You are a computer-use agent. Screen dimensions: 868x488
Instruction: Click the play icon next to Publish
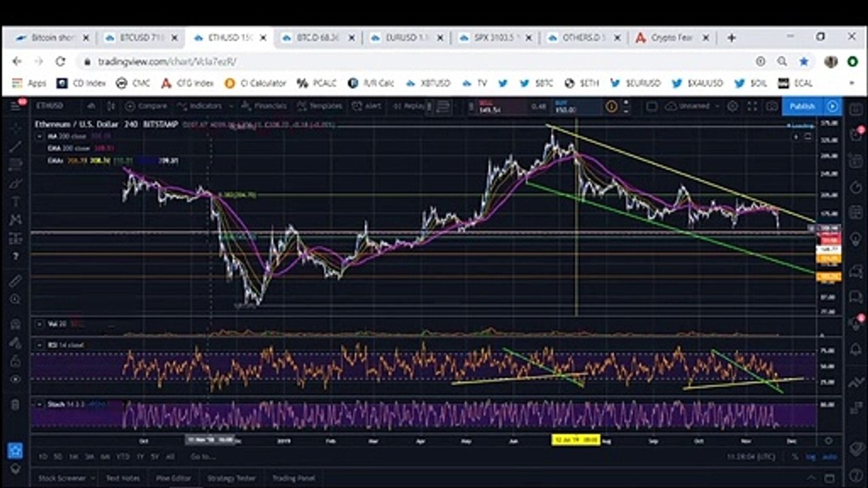832,106
